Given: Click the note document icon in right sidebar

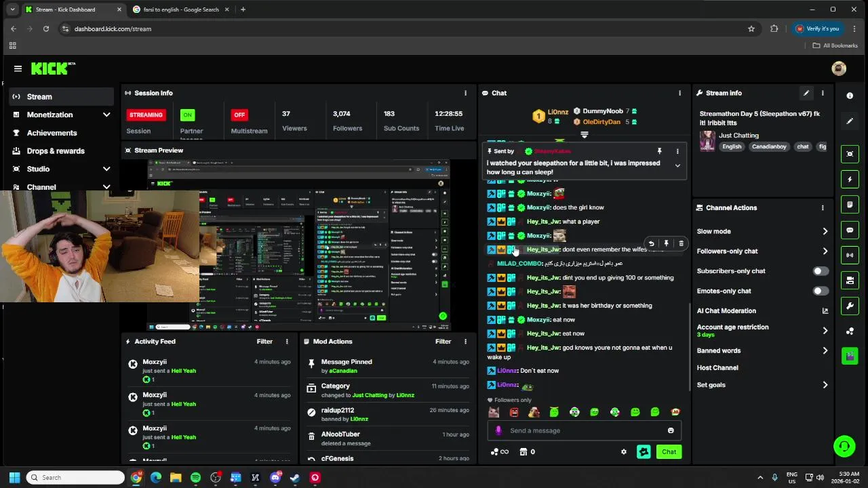Looking at the screenshot, I should click(850, 205).
